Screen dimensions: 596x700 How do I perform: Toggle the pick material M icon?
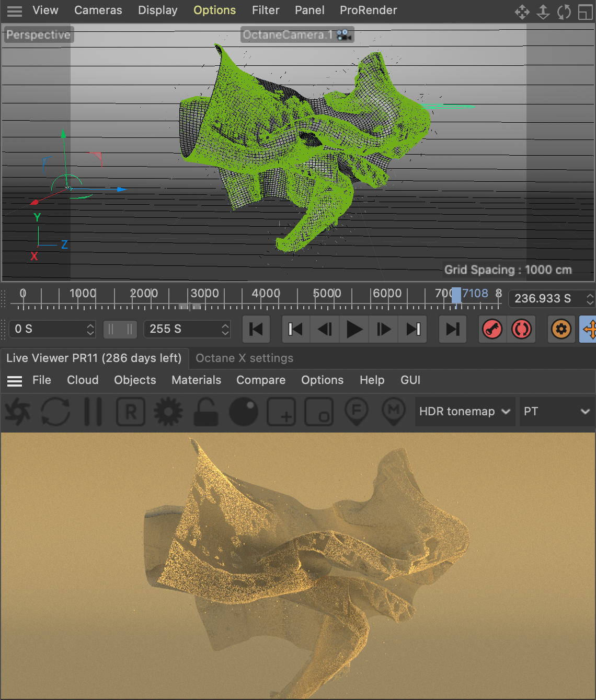coord(394,412)
